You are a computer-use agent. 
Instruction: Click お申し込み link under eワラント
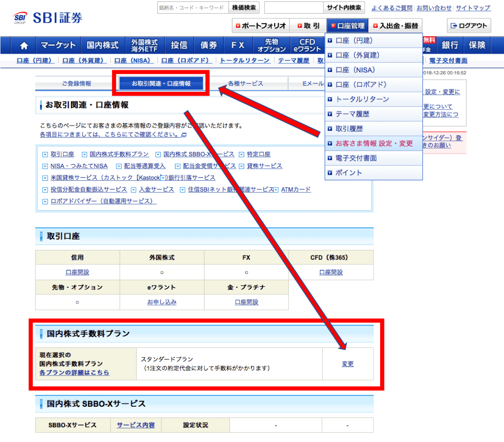[162, 302]
